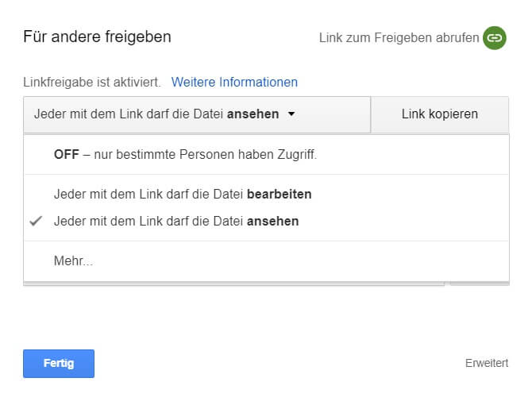Open the Mehr... sharing options entry
The image size is (532, 405).
(x=266, y=260)
